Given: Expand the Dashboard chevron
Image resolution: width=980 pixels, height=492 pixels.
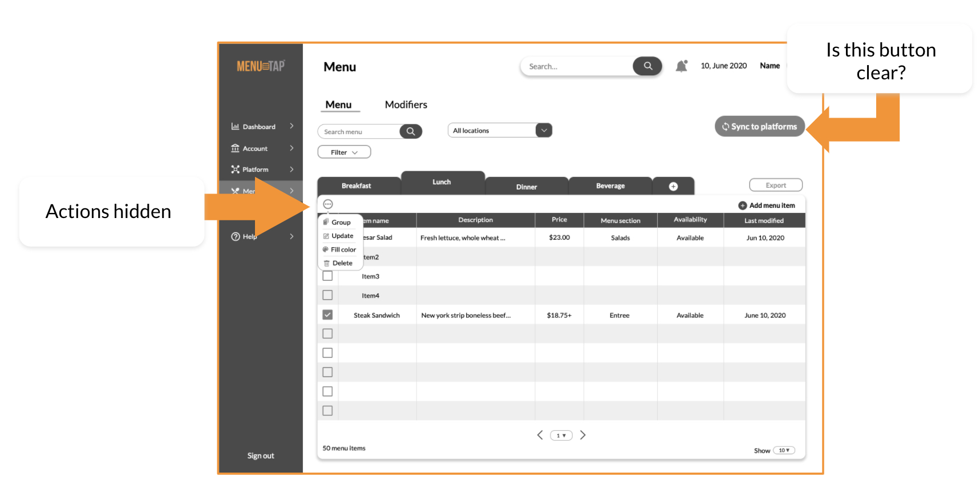Looking at the screenshot, I should tap(291, 126).
